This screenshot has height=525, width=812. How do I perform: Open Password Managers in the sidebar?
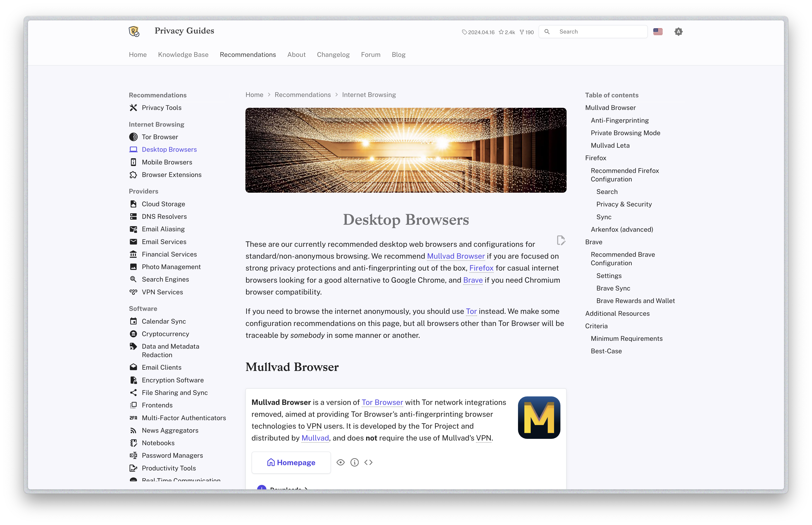pos(172,455)
